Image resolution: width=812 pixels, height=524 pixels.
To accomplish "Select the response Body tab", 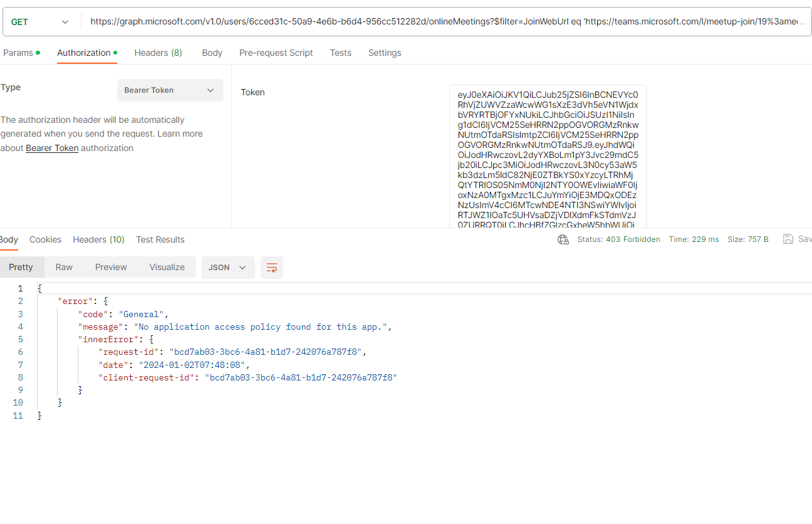I will click(8, 239).
